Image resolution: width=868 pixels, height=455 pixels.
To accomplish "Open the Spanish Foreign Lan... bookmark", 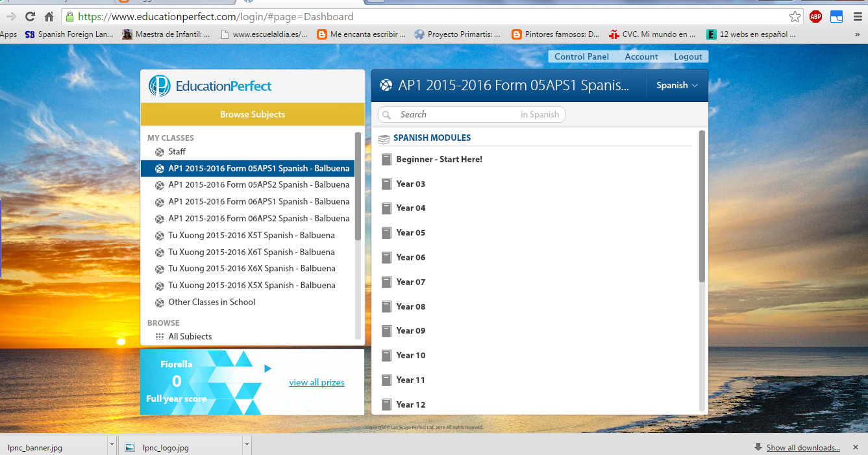I will pyautogui.click(x=69, y=34).
